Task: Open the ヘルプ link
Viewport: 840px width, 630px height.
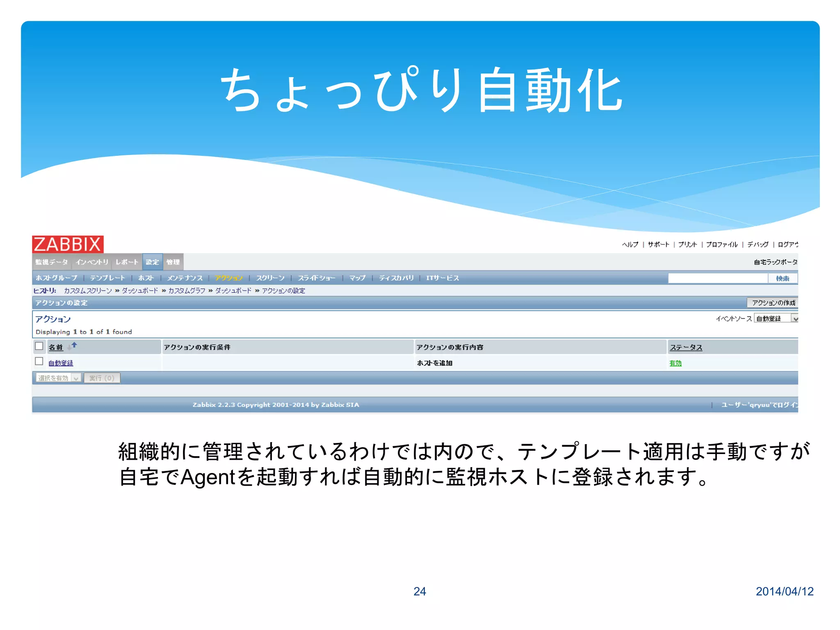Action: tap(630, 244)
